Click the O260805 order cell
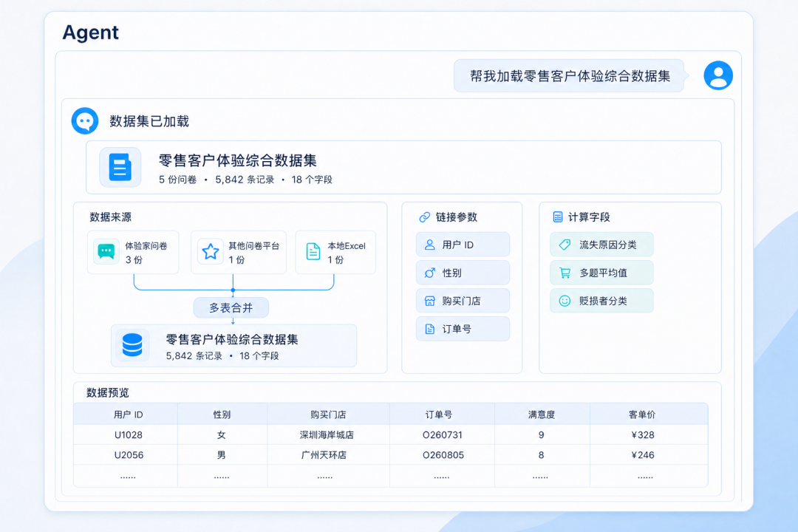 pos(443,454)
